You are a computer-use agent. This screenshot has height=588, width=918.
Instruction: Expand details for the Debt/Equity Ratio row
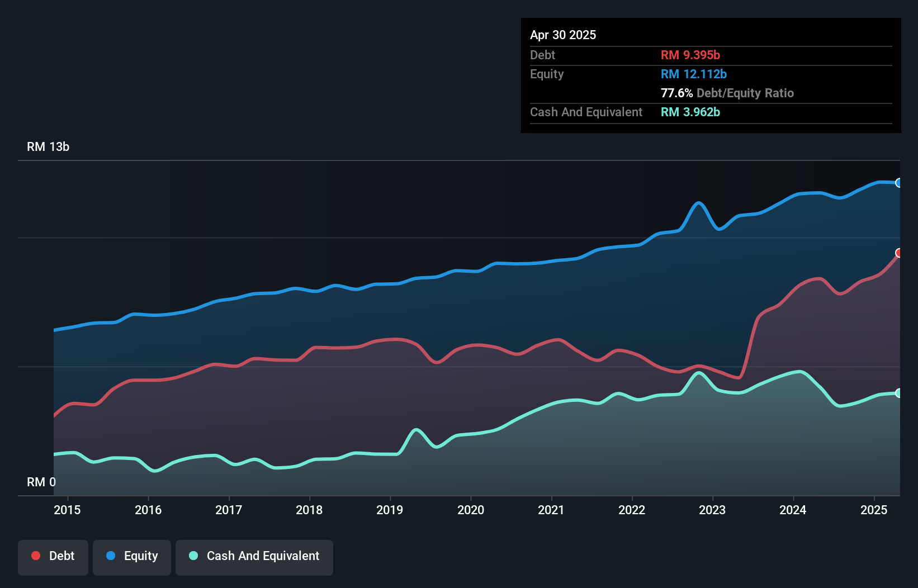coord(727,93)
